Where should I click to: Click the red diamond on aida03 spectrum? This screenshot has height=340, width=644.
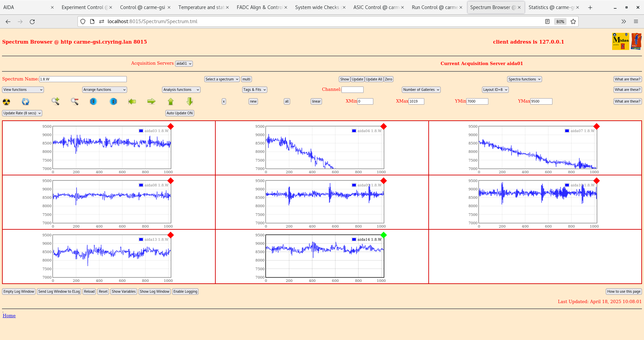[x=171, y=126]
